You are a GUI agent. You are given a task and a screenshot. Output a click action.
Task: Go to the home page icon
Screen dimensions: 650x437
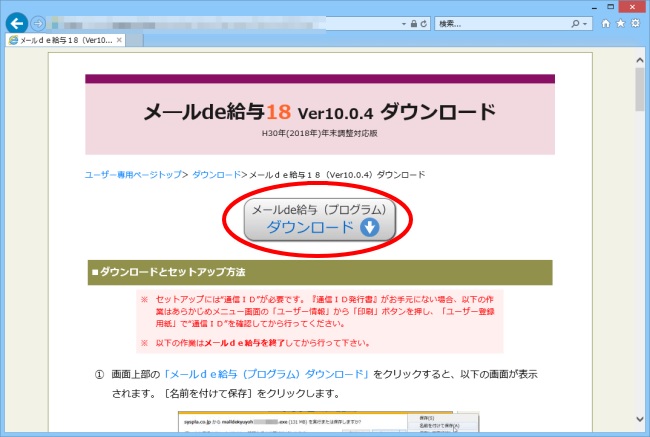tap(606, 24)
